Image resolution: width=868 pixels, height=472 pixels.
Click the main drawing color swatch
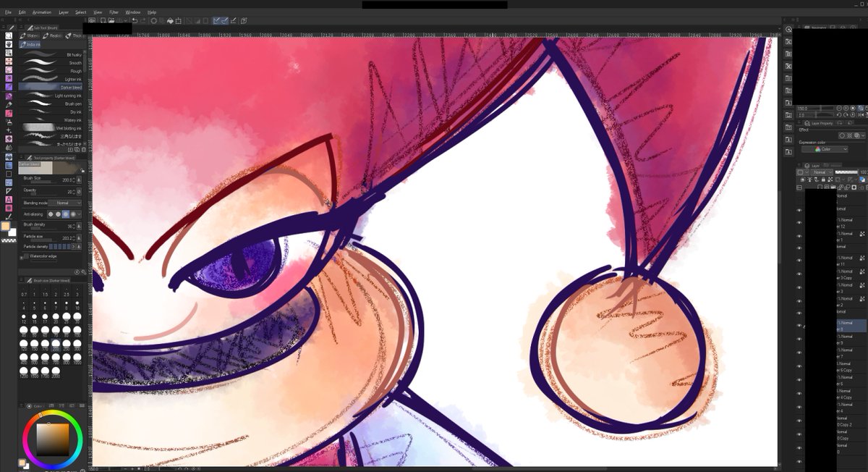pyautogui.click(x=5, y=226)
